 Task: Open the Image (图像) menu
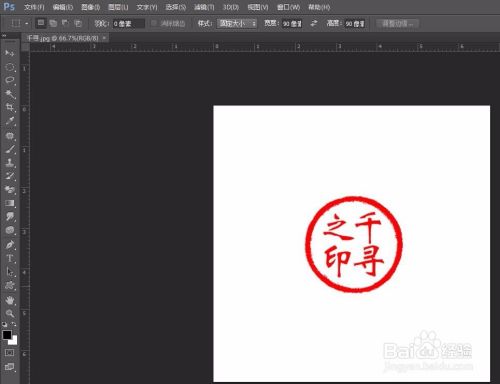point(91,7)
